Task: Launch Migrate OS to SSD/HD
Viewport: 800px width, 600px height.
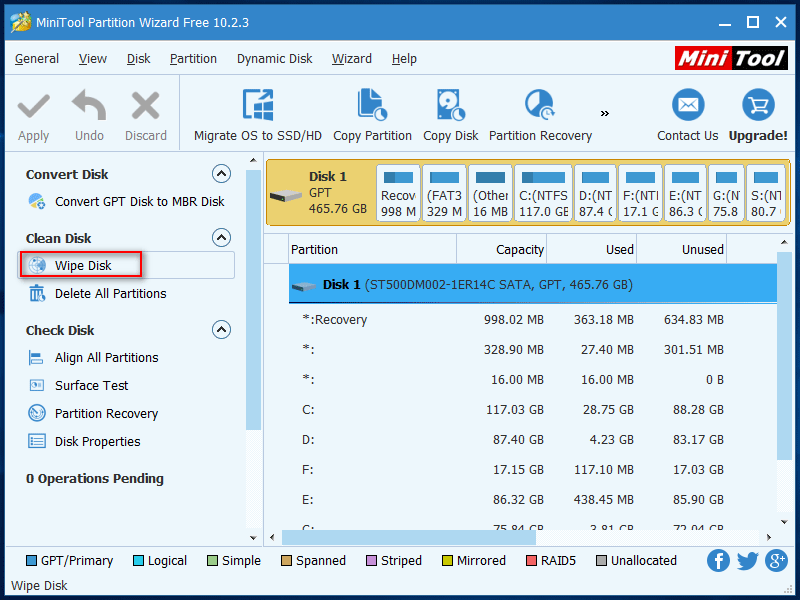Action: (258, 115)
